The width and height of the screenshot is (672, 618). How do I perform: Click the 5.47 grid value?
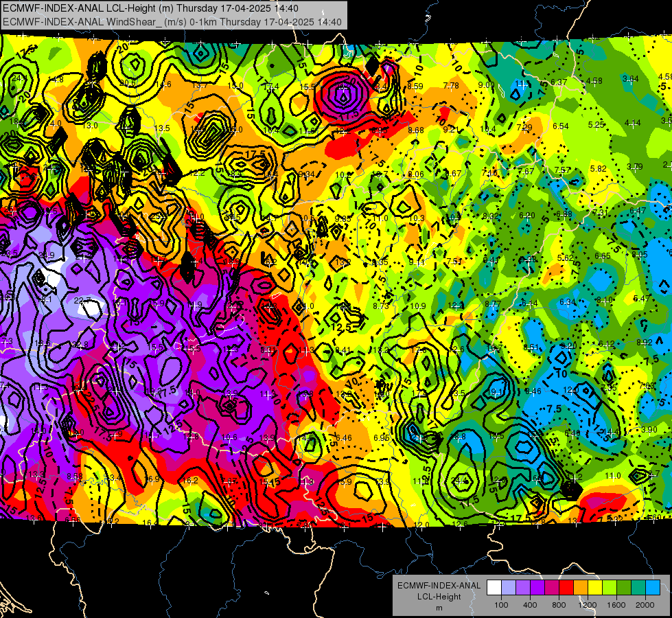(642, 298)
